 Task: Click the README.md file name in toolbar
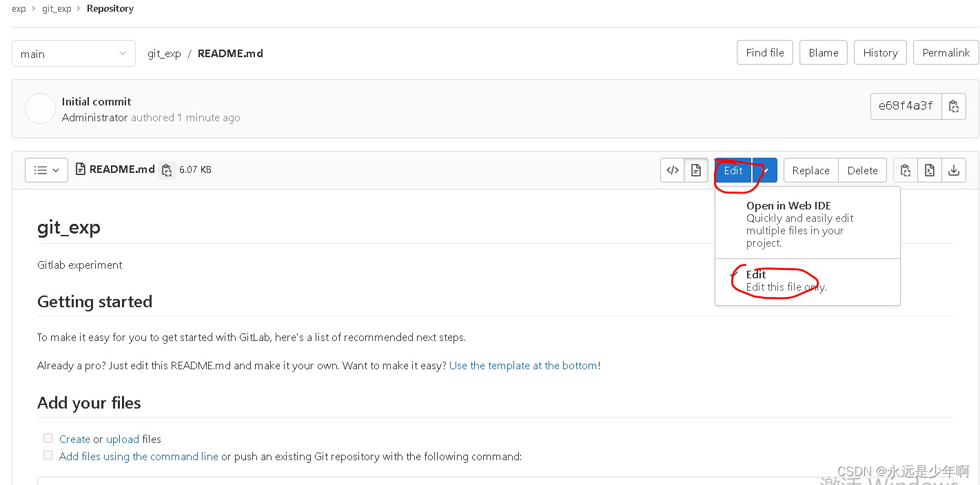[x=122, y=169]
